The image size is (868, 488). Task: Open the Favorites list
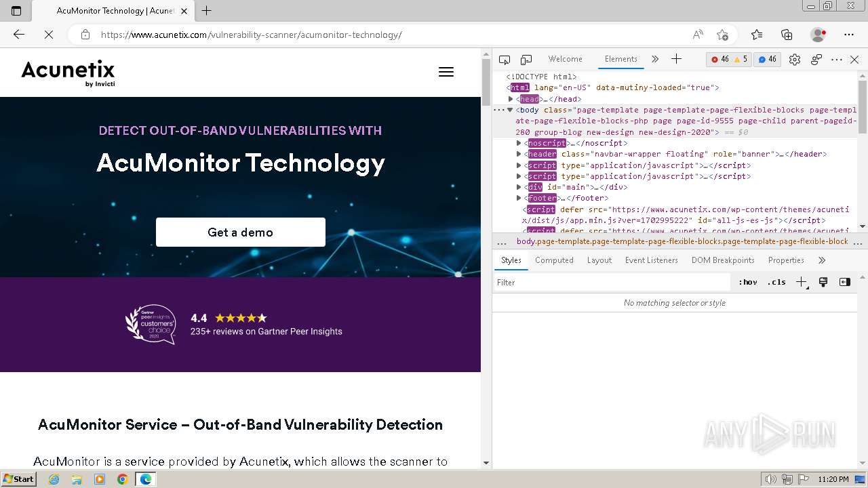[x=757, y=35]
